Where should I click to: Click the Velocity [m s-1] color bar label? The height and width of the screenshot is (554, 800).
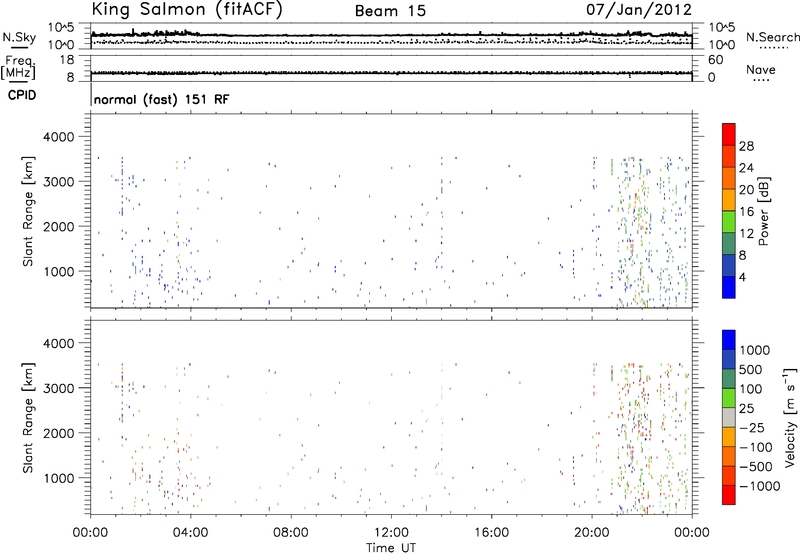click(x=790, y=417)
